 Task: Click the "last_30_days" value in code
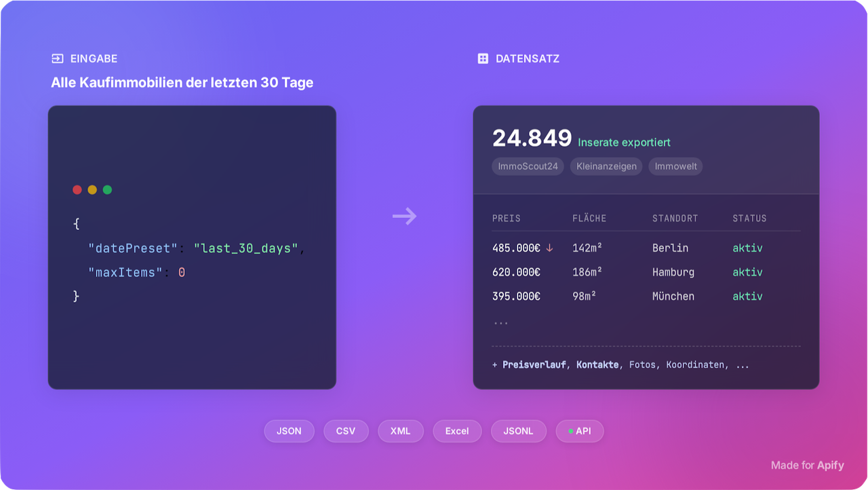[x=246, y=248]
